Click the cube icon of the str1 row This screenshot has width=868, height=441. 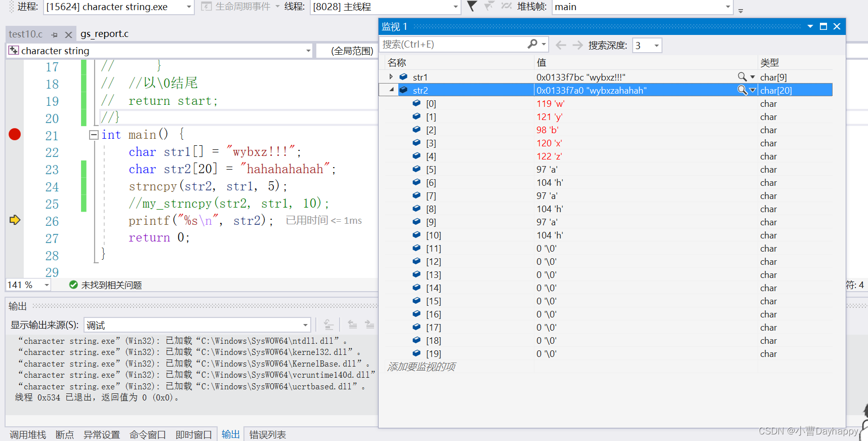(403, 76)
